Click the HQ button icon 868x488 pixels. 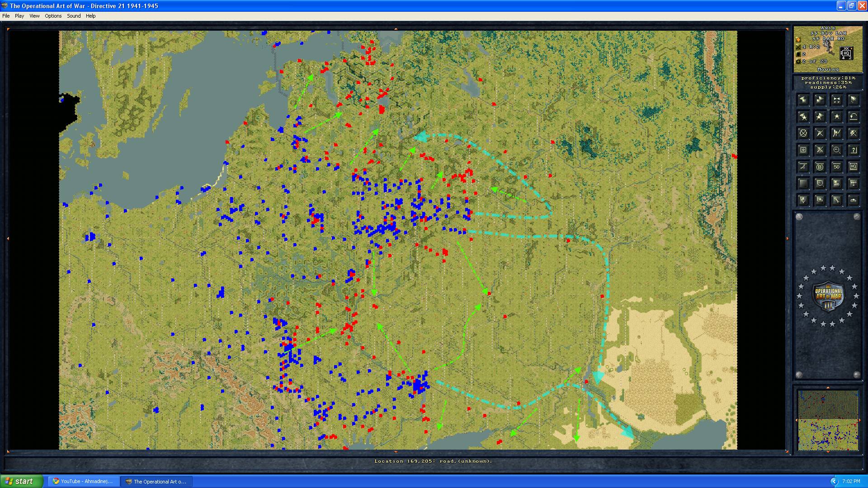tap(853, 167)
